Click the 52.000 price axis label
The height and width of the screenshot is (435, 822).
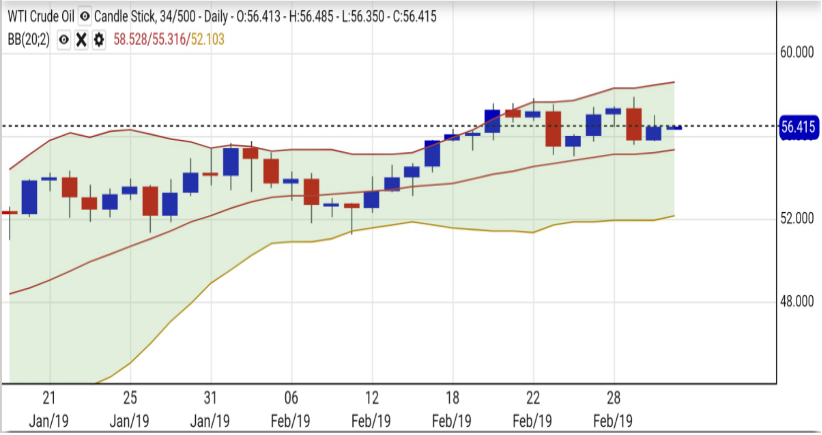[799, 218]
